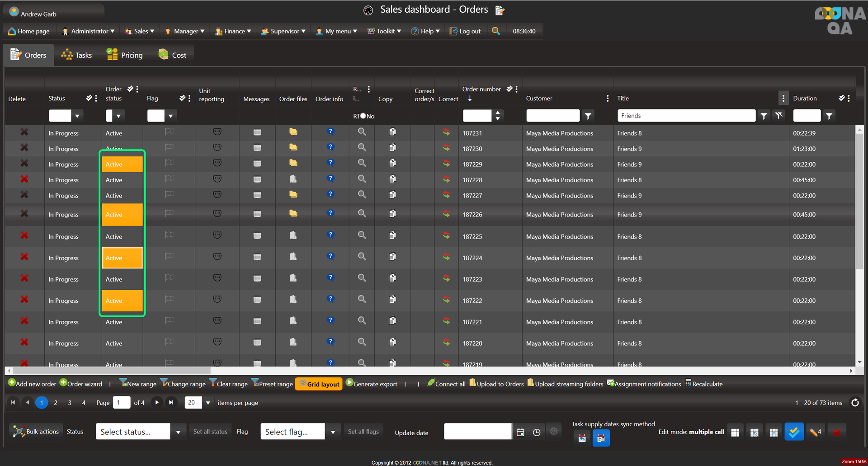Expand the items per page dropdown

point(208,403)
